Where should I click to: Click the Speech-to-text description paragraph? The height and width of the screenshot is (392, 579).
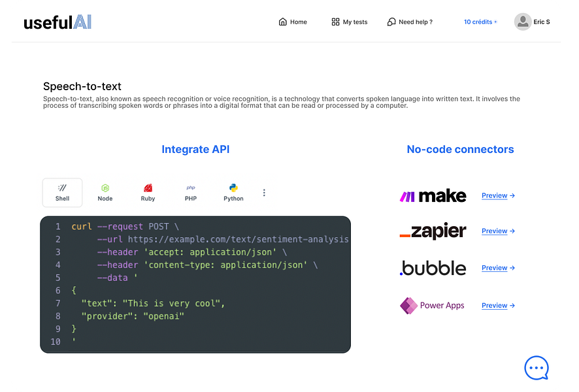pyautogui.click(x=282, y=102)
